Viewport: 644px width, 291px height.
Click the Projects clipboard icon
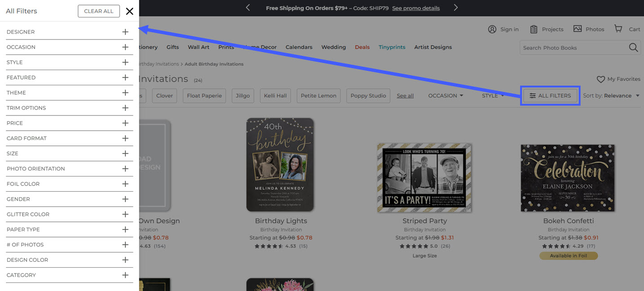pos(533,29)
